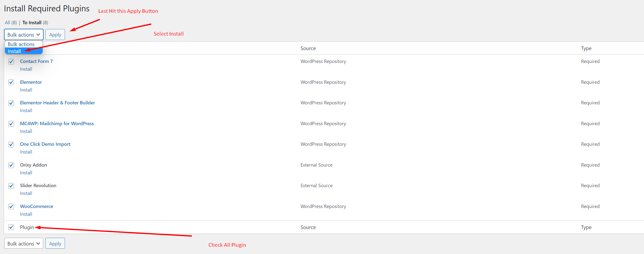Click Install under Elementor

26,90
